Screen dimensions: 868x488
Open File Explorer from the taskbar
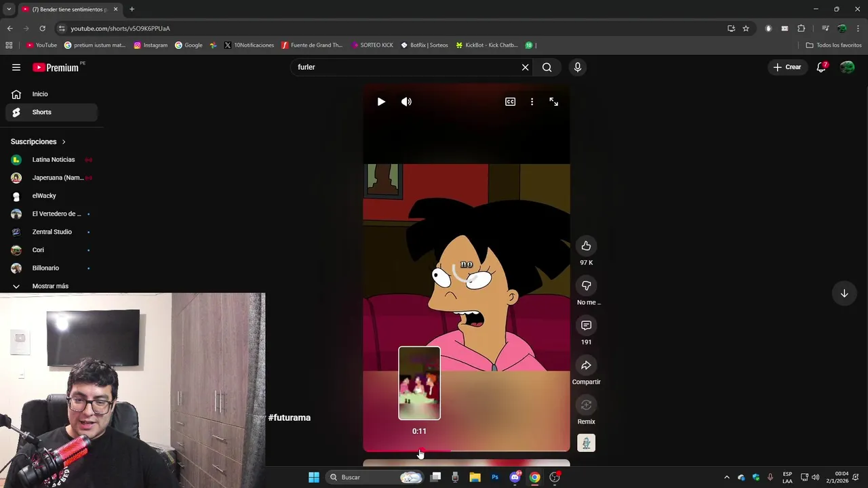tap(475, 477)
